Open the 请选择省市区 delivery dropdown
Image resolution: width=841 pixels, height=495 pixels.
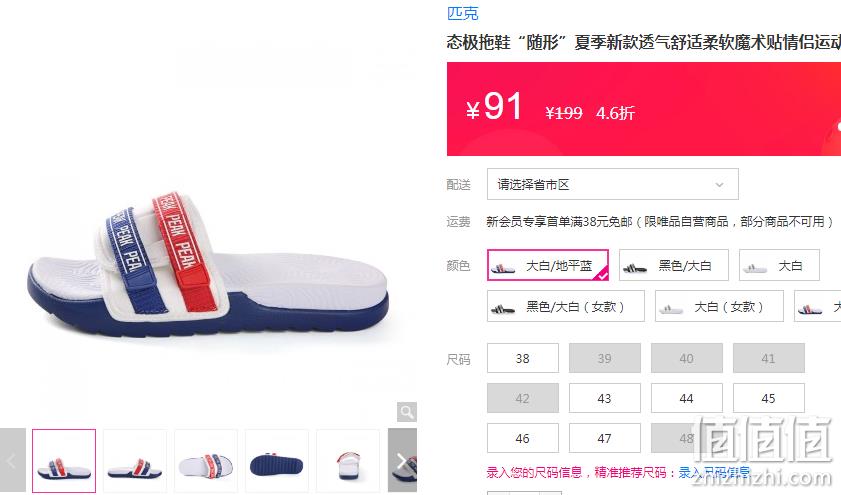pyautogui.click(x=613, y=184)
